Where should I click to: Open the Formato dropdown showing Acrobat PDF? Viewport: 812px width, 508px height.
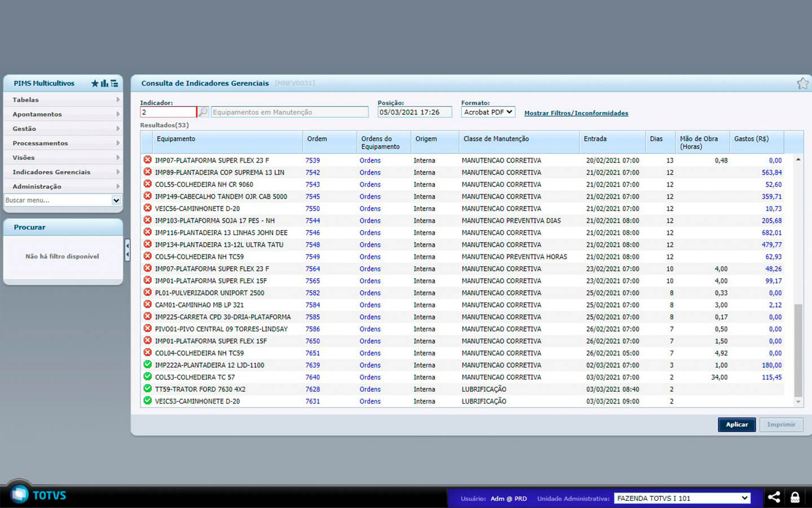tap(488, 112)
